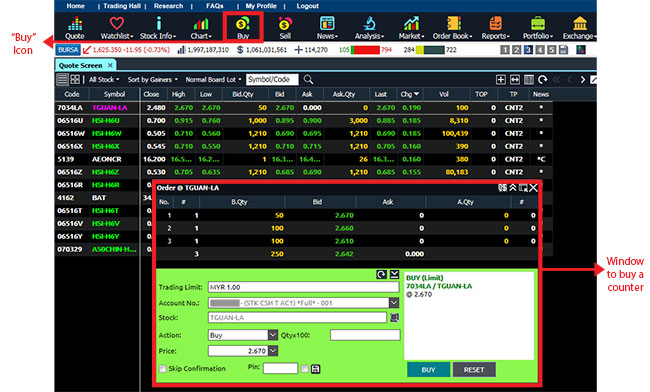Expand the Sort by Gainers dropdown
This screenshot has height=392, width=650.
153,80
